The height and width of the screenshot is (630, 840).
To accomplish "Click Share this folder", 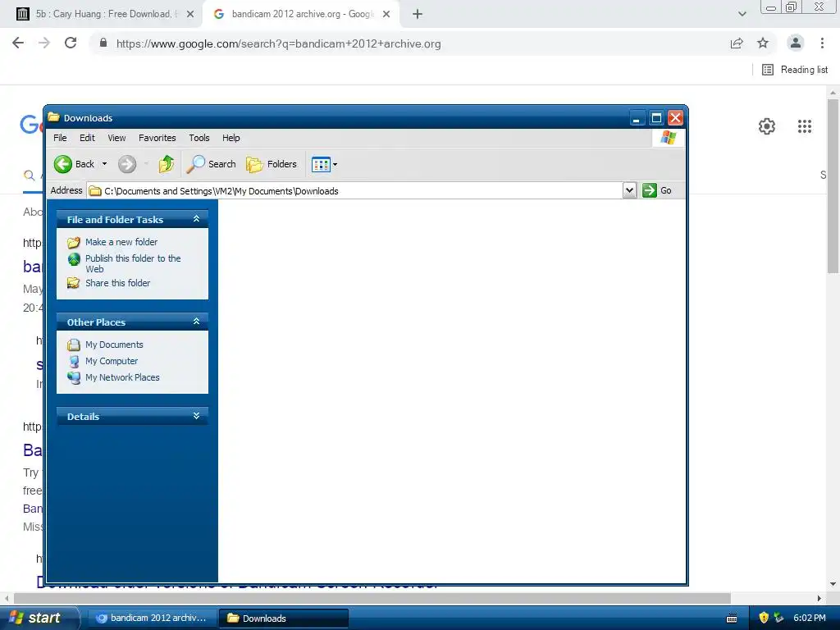I will pyautogui.click(x=118, y=283).
